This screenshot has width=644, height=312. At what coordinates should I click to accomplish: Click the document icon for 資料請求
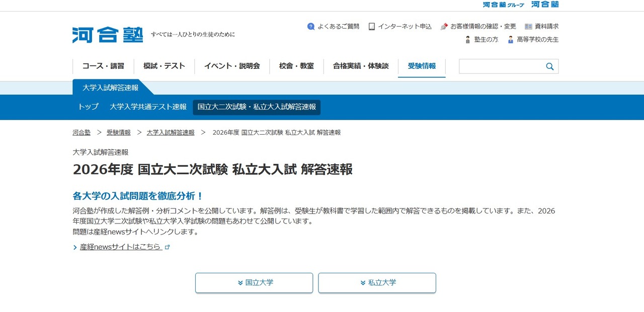(x=527, y=26)
